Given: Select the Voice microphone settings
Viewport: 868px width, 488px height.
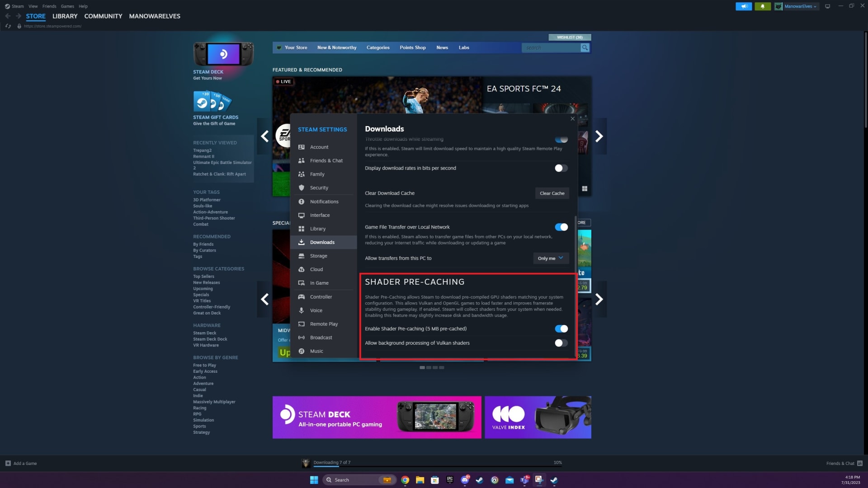Looking at the screenshot, I should (323, 311).
